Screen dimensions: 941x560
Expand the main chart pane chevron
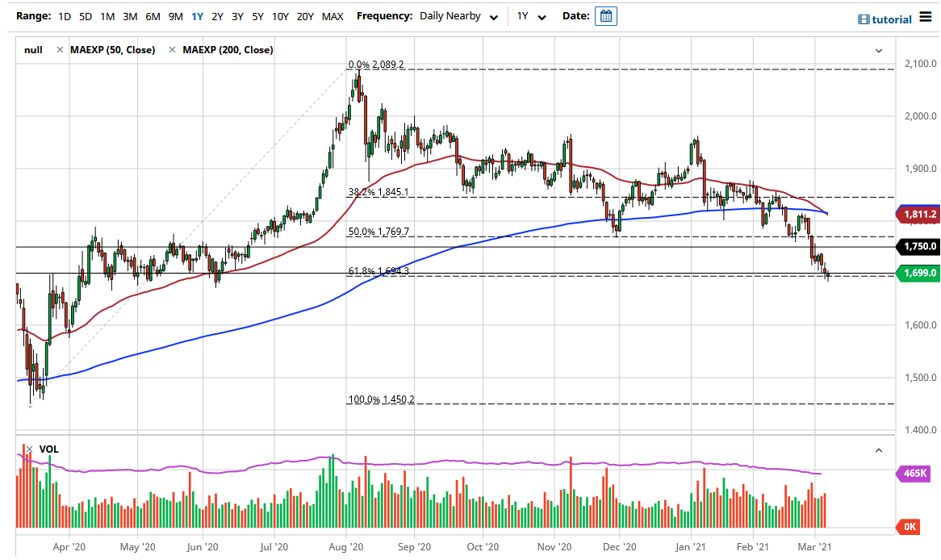click(x=879, y=50)
